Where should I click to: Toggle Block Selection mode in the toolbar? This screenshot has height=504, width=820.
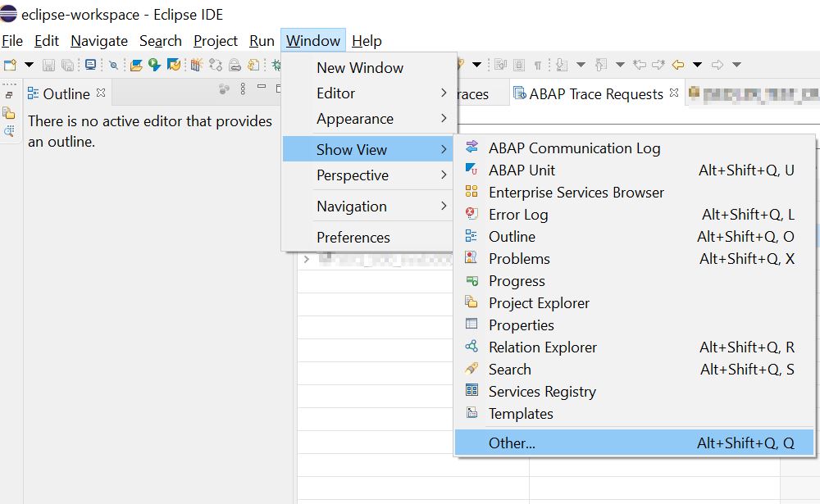click(x=519, y=65)
